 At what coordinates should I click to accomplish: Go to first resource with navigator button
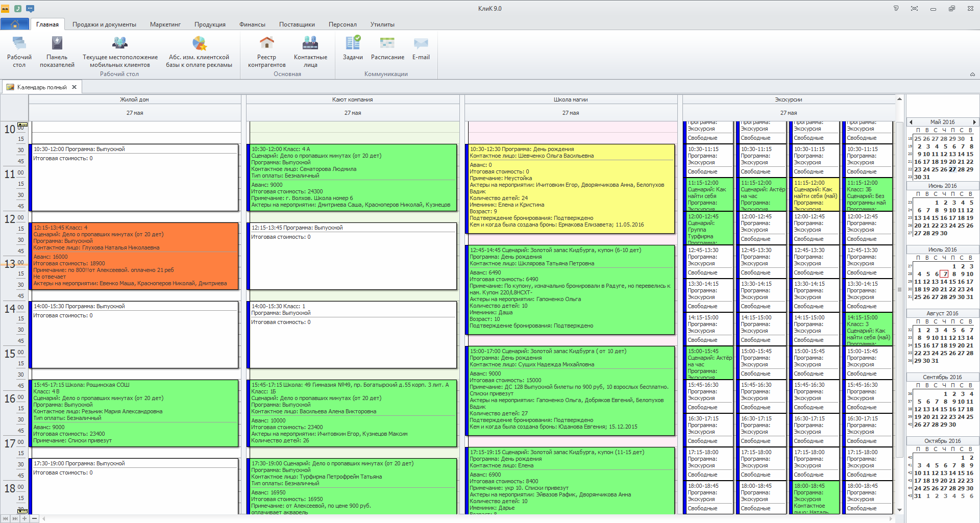point(6,518)
